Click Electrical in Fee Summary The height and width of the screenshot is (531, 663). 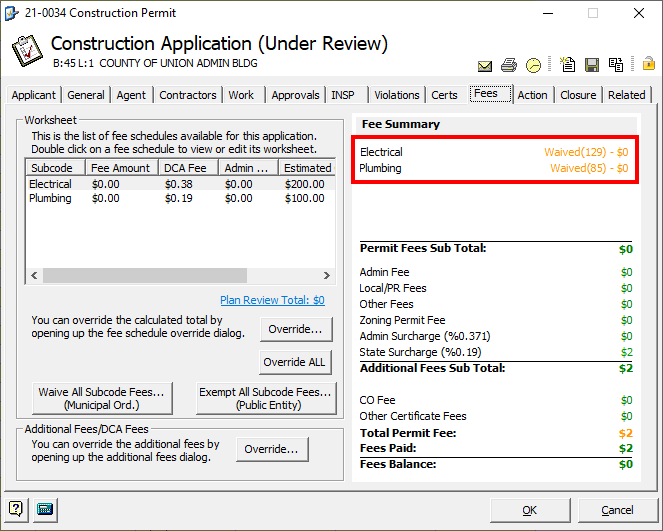coord(381,152)
